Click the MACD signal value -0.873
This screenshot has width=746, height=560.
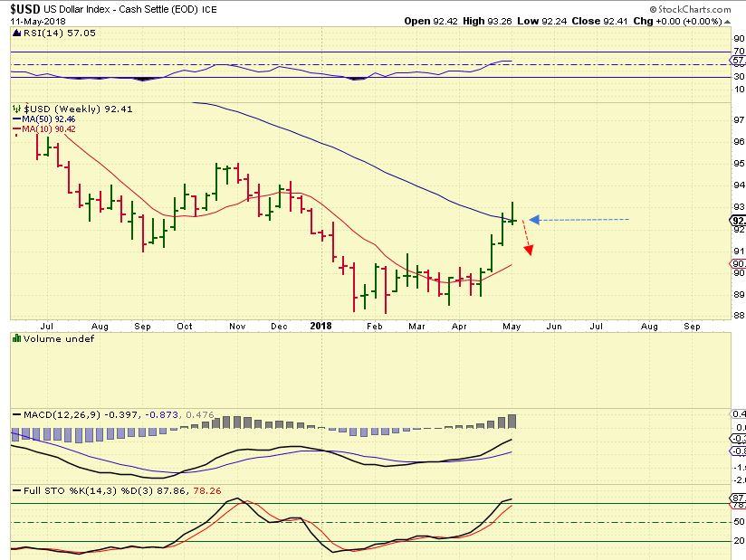pos(162,414)
